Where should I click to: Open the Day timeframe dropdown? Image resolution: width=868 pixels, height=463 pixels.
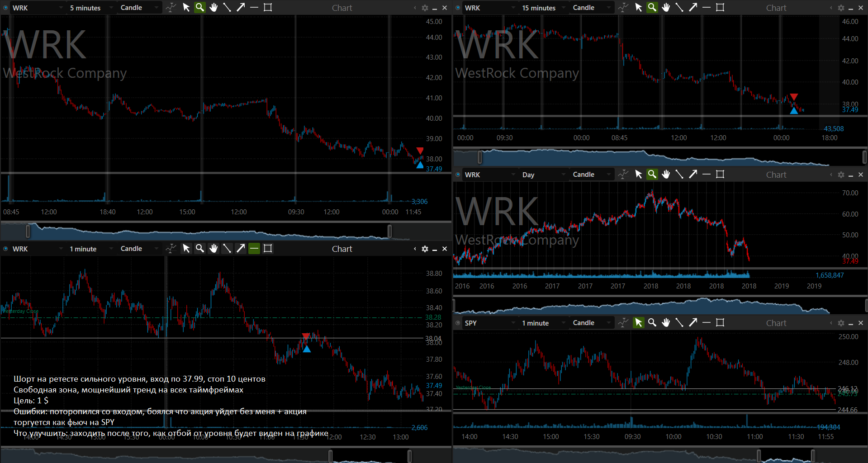543,175
